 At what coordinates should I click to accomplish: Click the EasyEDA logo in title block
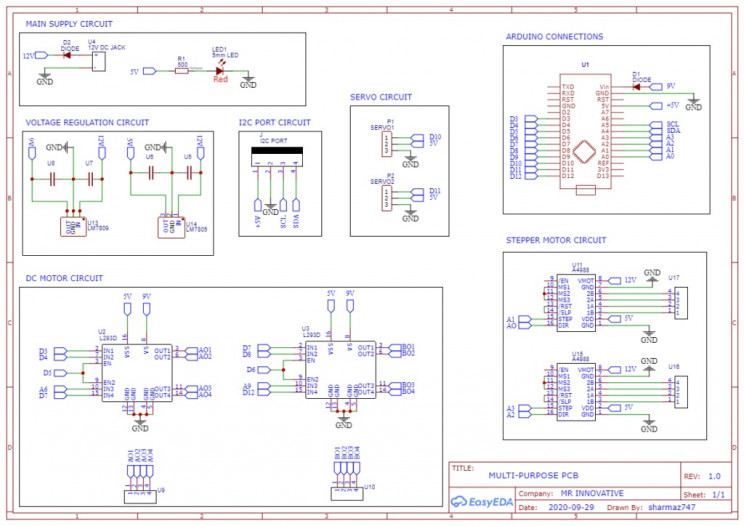click(x=482, y=502)
